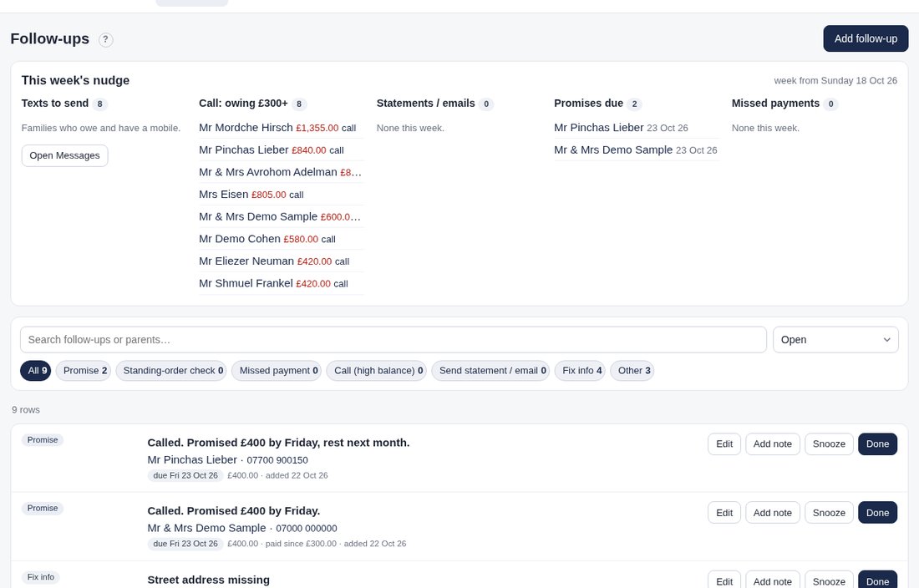Snooze the Pinchas Lieber promise follow-up
This screenshot has width=919, height=588.
click(x=829, y=444)
